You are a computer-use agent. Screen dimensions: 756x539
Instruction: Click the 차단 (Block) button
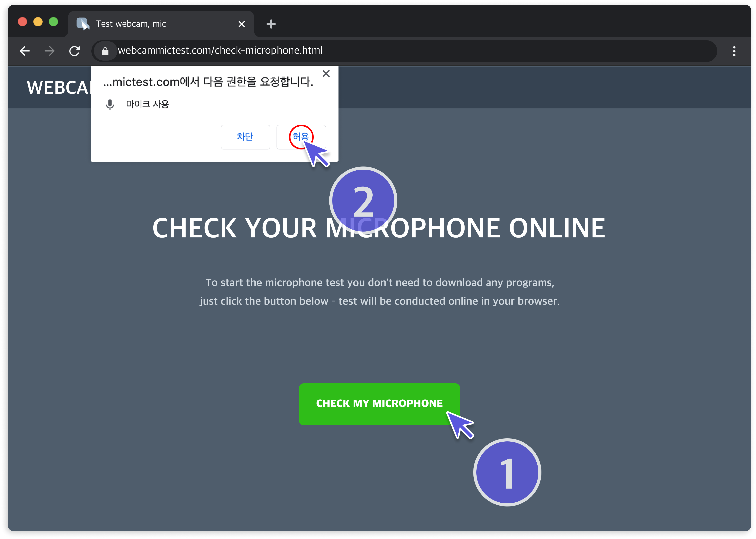(x=245, y=137)
